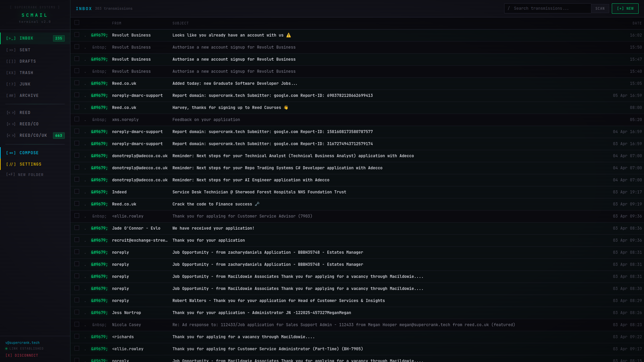
Task: Check the Indeed Service Desk Technician email
Action: 77,191
